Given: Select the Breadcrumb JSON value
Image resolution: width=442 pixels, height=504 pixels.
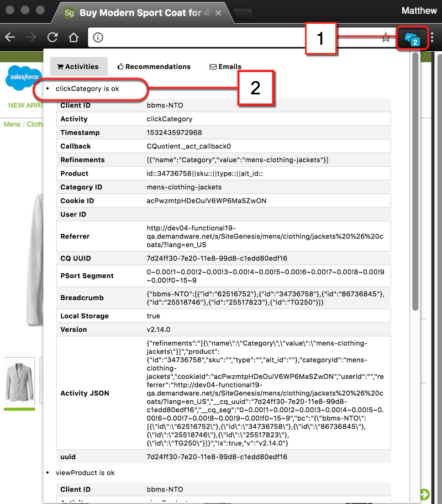Looking at the screenshot, I should (265, 298).
